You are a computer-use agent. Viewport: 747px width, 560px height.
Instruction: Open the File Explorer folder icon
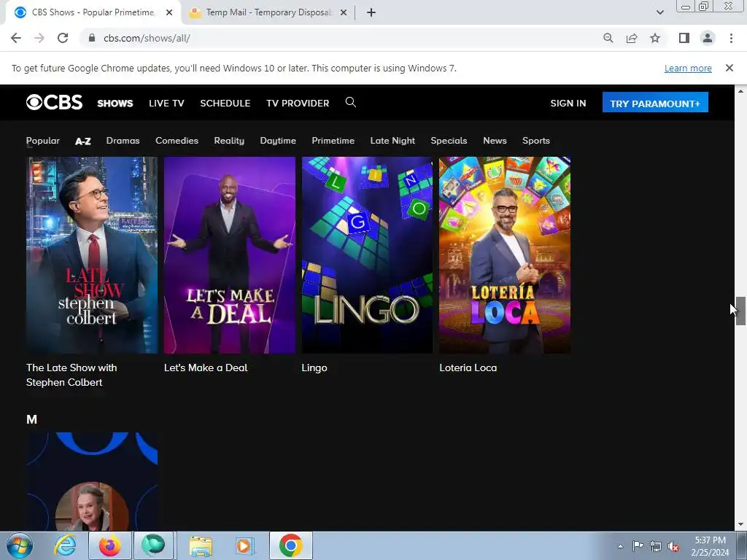click(201, 545)
